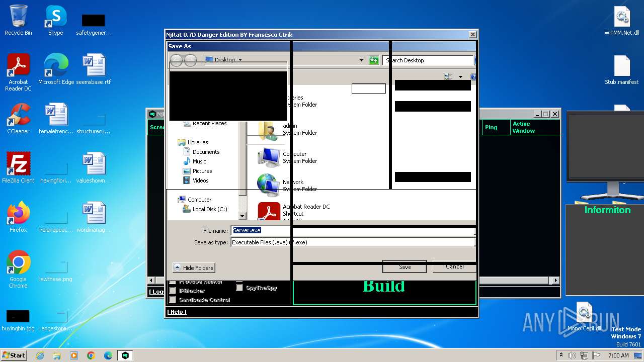Image resolution: width=644 pixels, height=362 pixels.
Task: Click the File name input field
Action: point(353,230)
